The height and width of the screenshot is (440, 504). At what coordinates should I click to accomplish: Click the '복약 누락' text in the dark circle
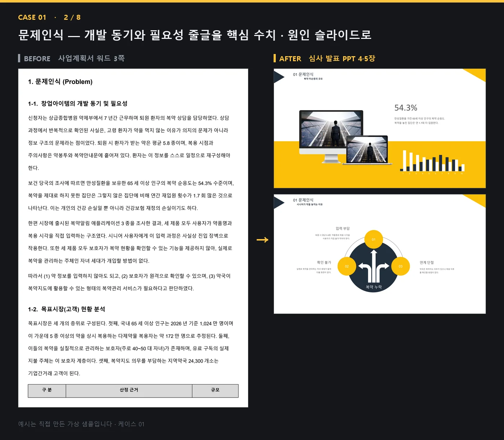pos(374,287)
